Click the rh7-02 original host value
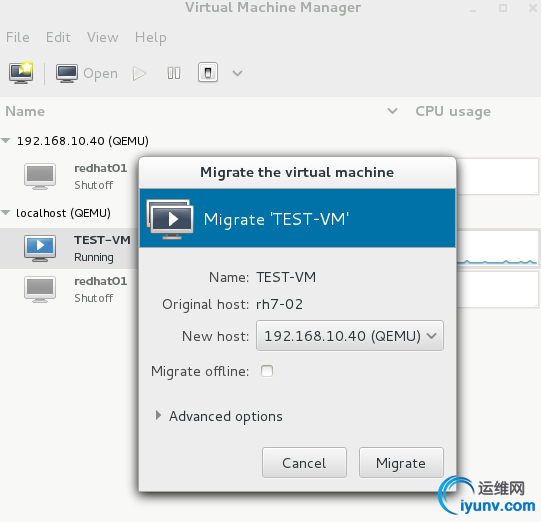 (279, 304)
